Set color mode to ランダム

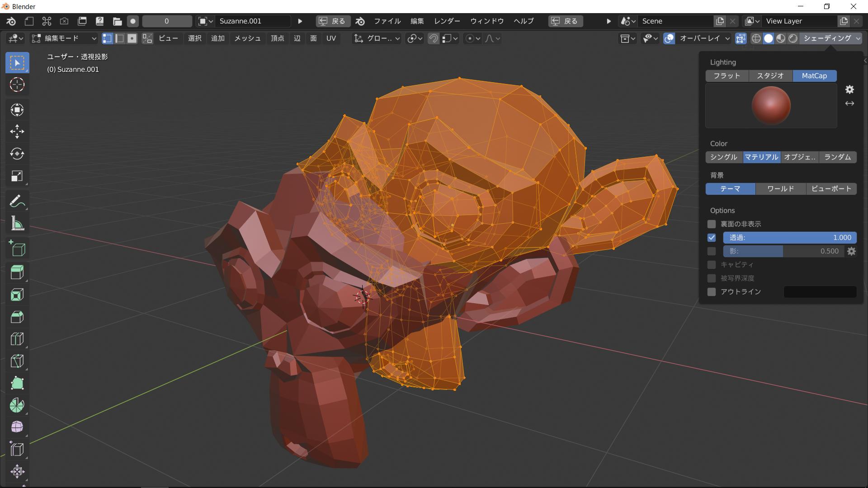(837, 157)
